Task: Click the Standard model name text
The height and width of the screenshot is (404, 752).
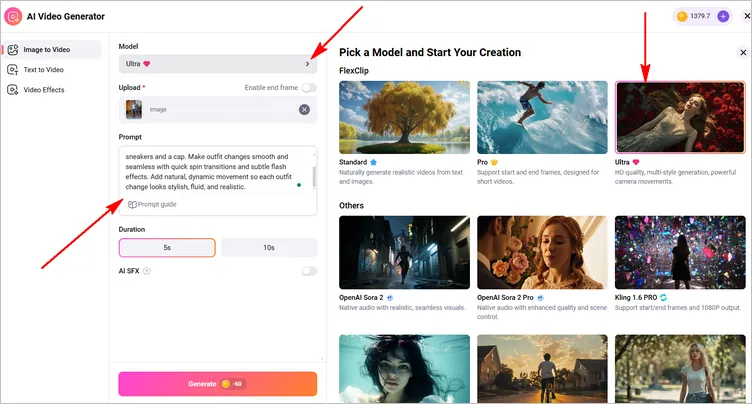Action: click(353, 162)
